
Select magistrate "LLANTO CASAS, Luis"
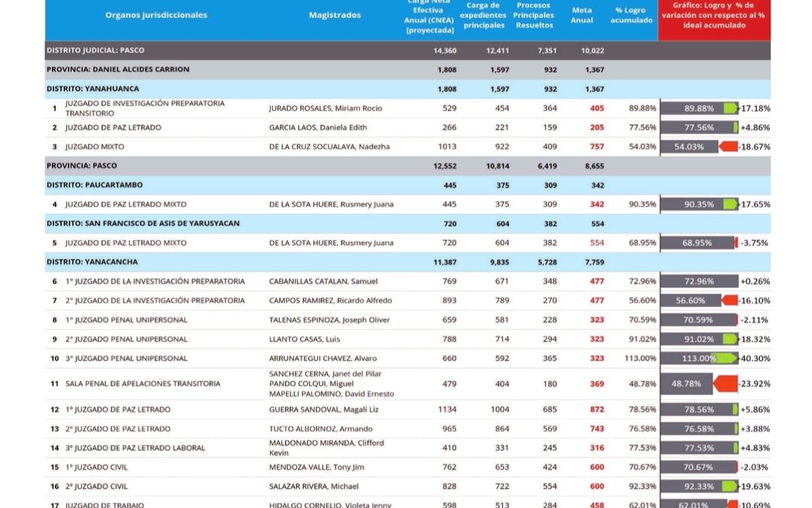coord(304,339)
